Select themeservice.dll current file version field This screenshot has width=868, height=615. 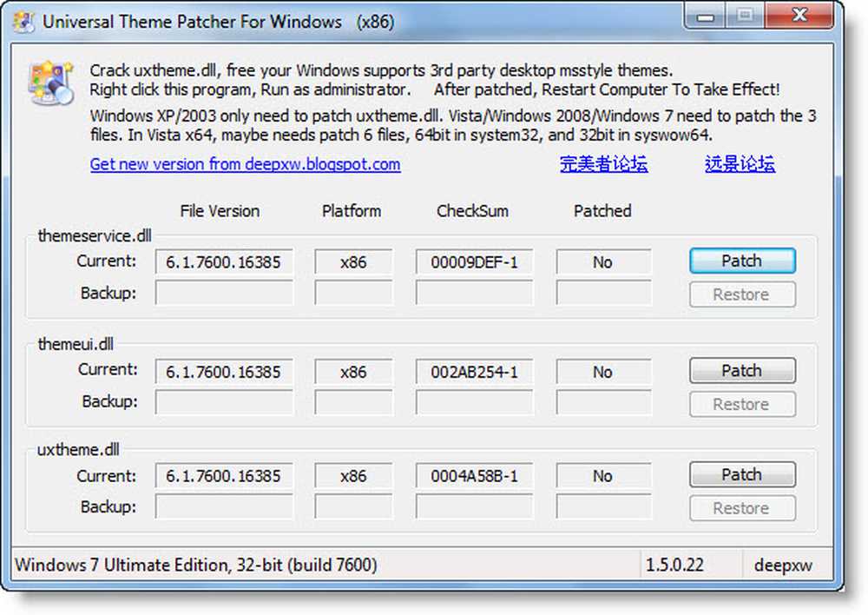click(x=223, y=262)
